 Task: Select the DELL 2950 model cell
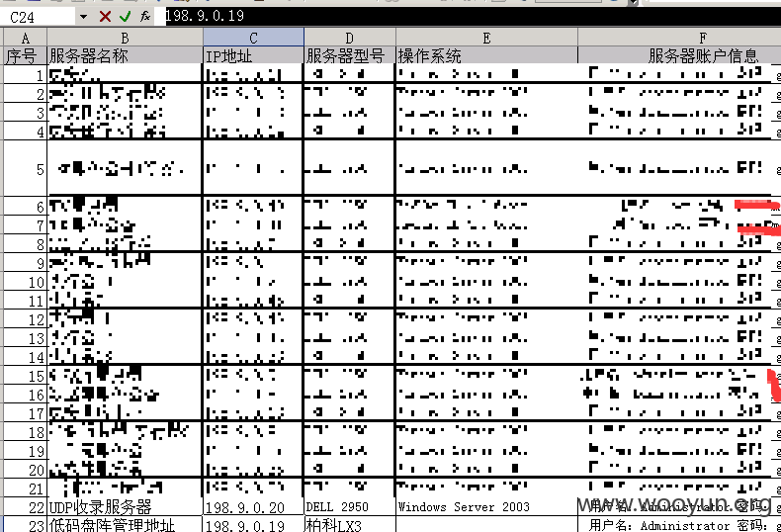[x=350, y=506]
